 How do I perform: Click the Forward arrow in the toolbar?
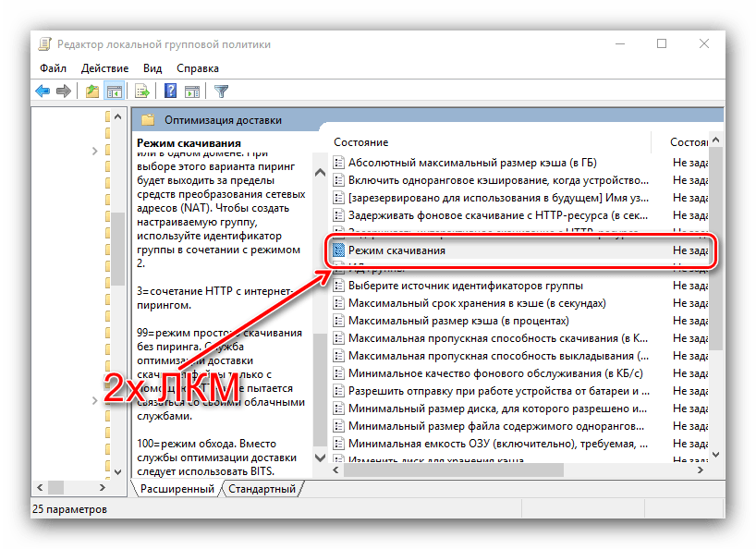(63, 91)
